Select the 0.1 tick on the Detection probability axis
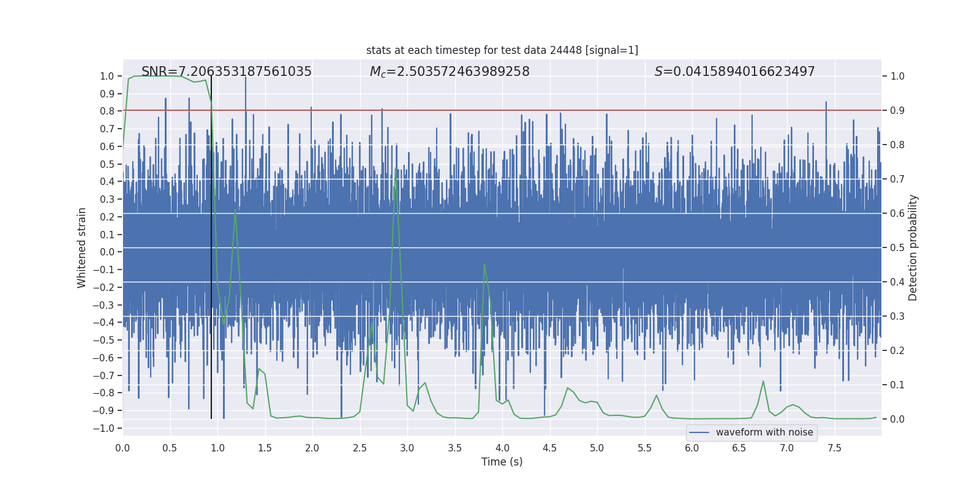The image size is (980, 490). click(x=897, y=385)
